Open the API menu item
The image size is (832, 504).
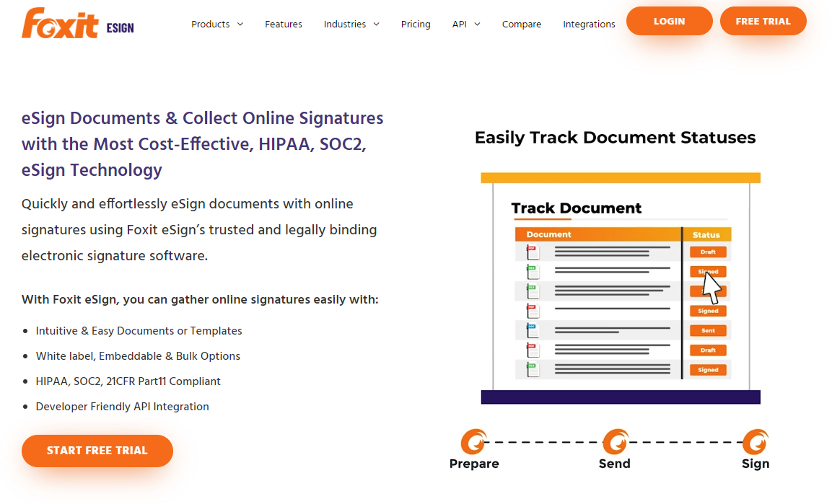point(460,25)
